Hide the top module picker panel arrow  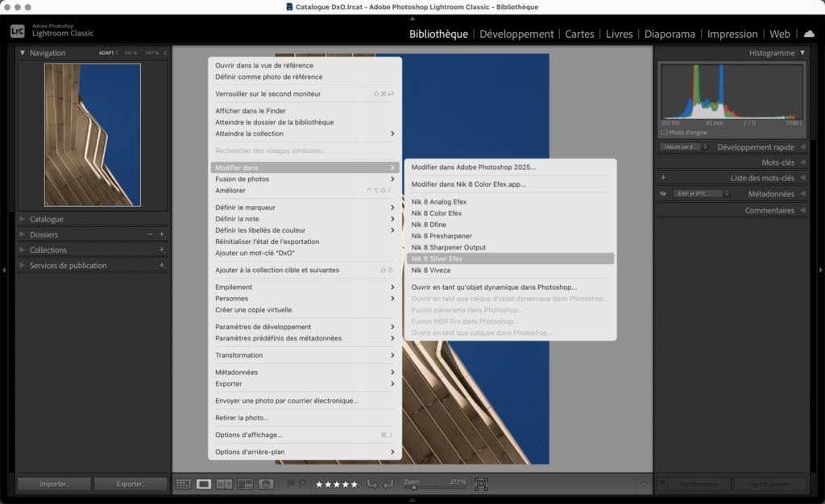412,19
